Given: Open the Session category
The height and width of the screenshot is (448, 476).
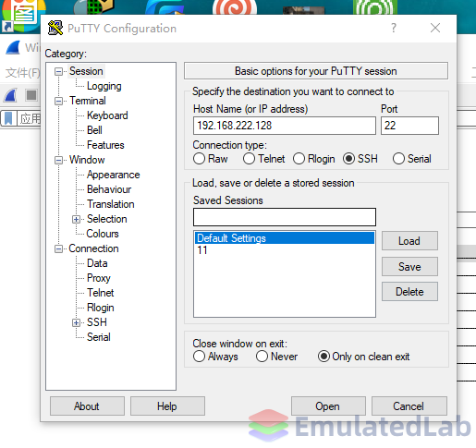Looking at the screenshot, I should tap(86, 71).
